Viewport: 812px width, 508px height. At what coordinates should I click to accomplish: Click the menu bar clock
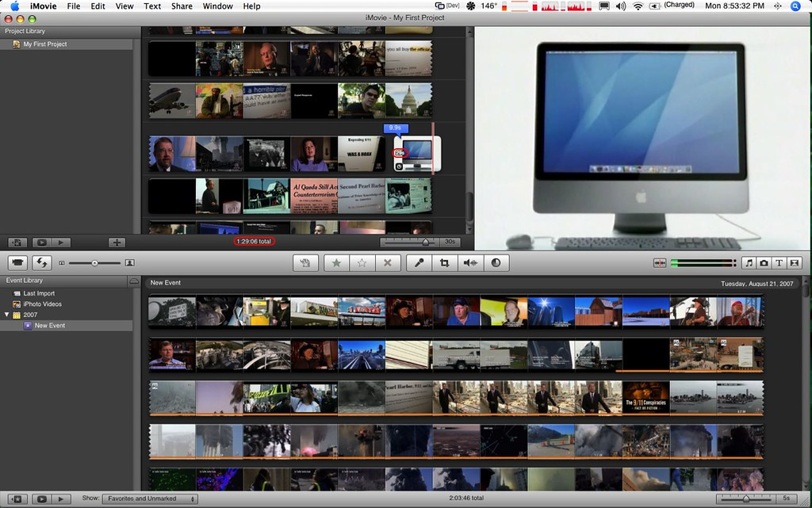[734, 6]
